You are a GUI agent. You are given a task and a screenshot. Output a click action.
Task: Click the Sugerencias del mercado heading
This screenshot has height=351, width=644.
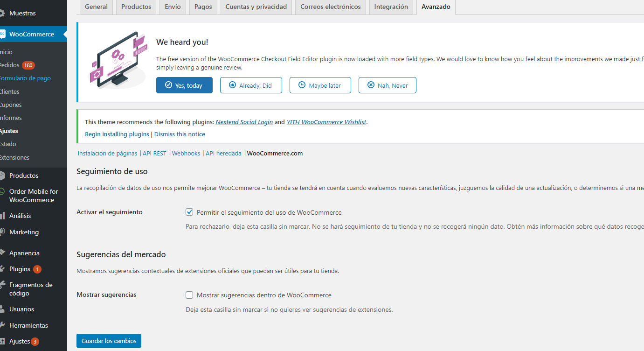[x=121, y=254]
